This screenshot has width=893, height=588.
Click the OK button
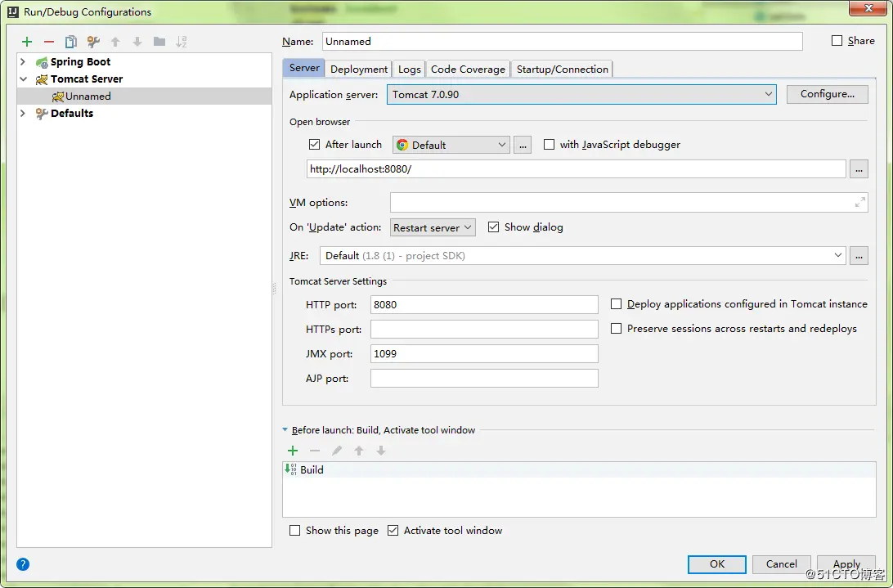(717, 564)
